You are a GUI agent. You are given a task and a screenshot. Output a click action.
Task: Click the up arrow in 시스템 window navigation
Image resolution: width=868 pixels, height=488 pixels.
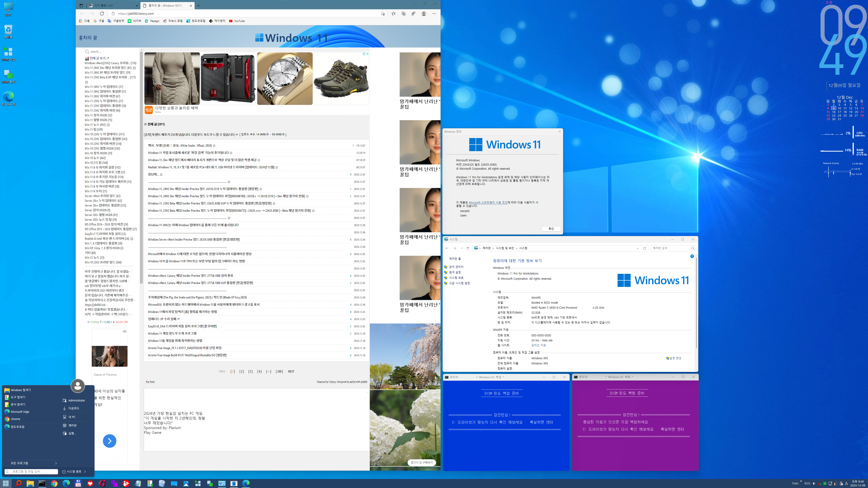click(468, 248)
